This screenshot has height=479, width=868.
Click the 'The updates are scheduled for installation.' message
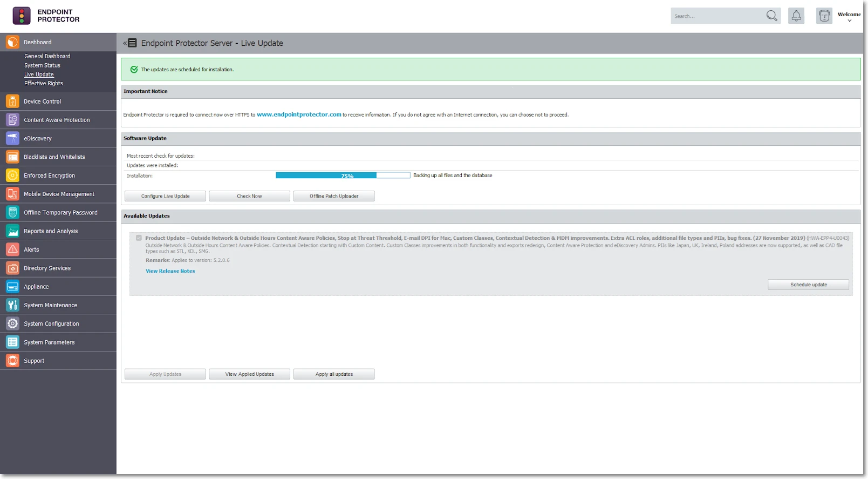click(187, 70)
